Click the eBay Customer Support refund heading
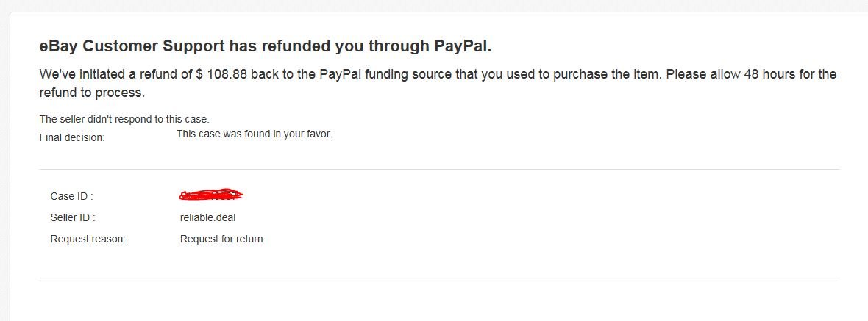 point(265,46)
